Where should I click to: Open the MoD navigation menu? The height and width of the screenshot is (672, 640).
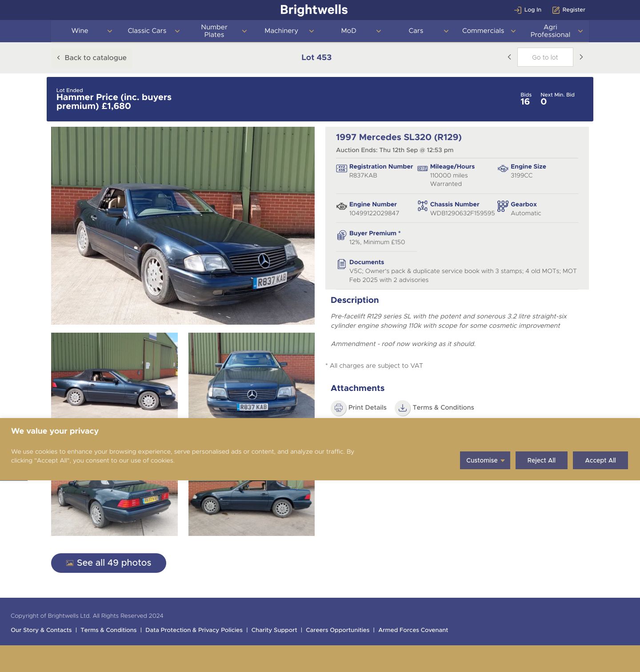coord(349,31)
